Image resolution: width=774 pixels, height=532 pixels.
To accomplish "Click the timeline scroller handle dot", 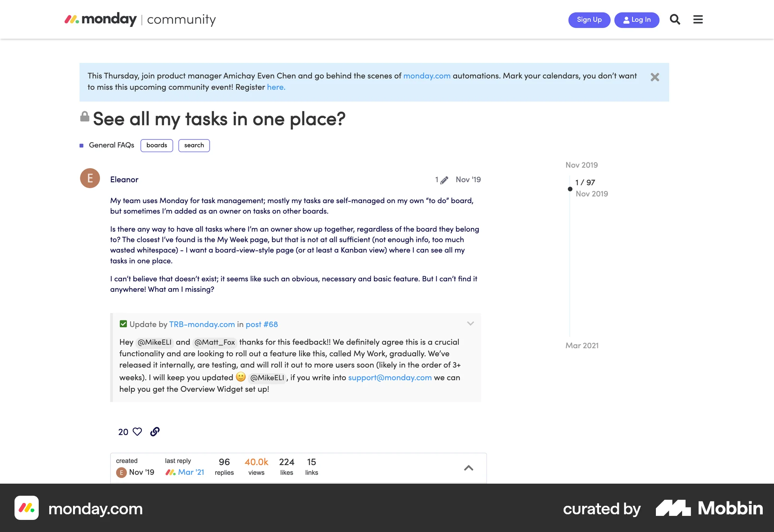I will click(x=570, y=189).
